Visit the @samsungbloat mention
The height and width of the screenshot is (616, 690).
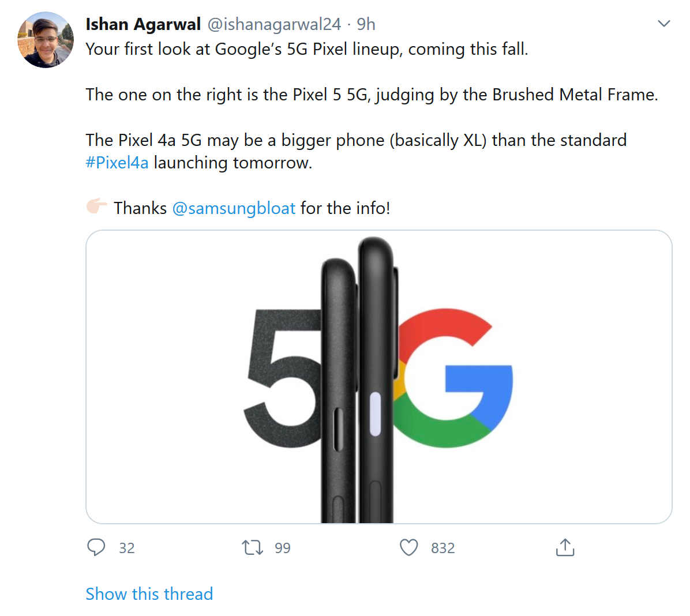tap(234, 208)
